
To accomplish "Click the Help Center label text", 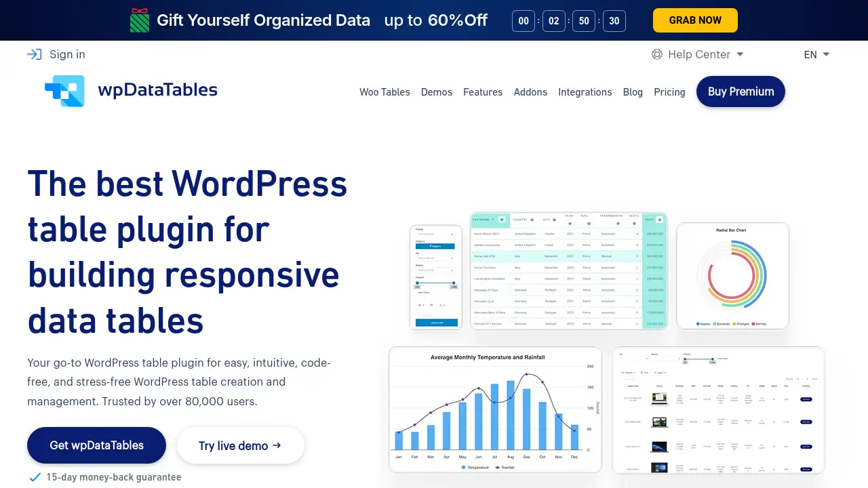I will tap(699, 54).
